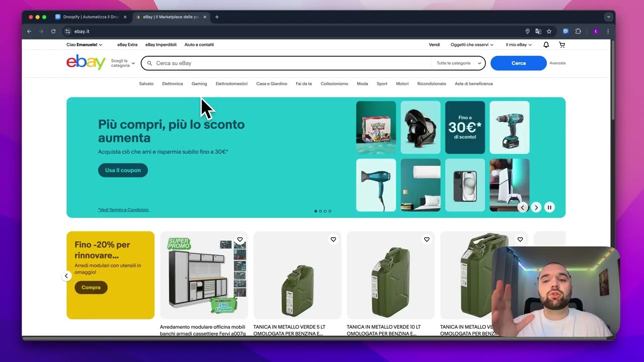This screenshot has height=362, width=644.
Task: Switch to the Droopify tab
Action: click(x=91, y=17)
